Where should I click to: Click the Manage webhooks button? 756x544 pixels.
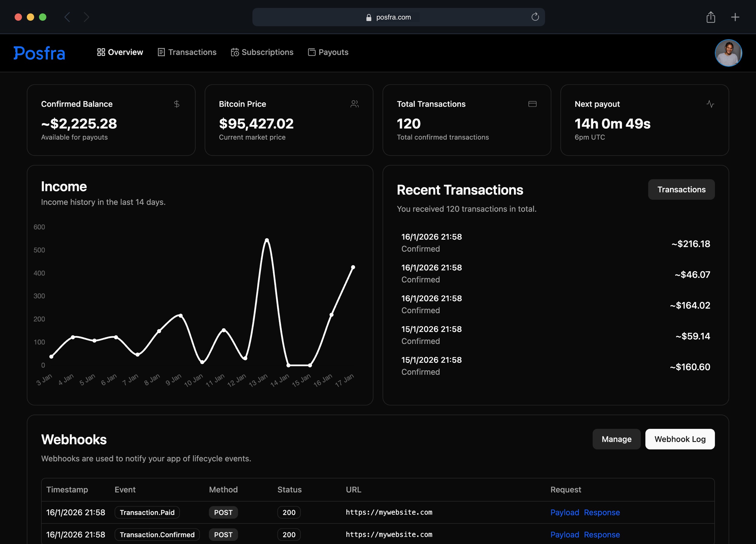click(616, 439)
